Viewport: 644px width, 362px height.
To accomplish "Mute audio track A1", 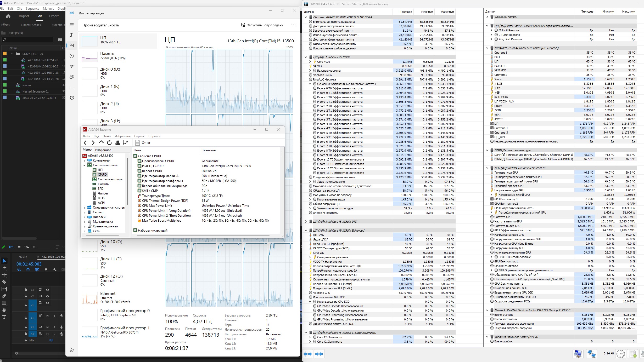I will [47, 315].
